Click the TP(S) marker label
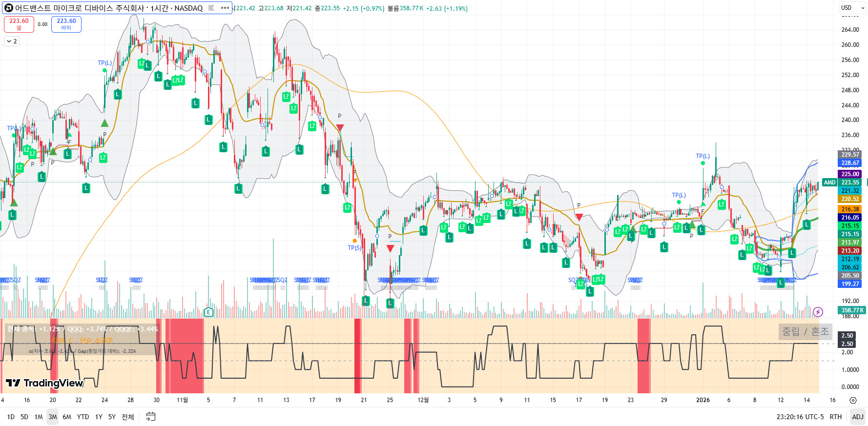The width and height of the screenshot is (868, 426). point(354,248)
